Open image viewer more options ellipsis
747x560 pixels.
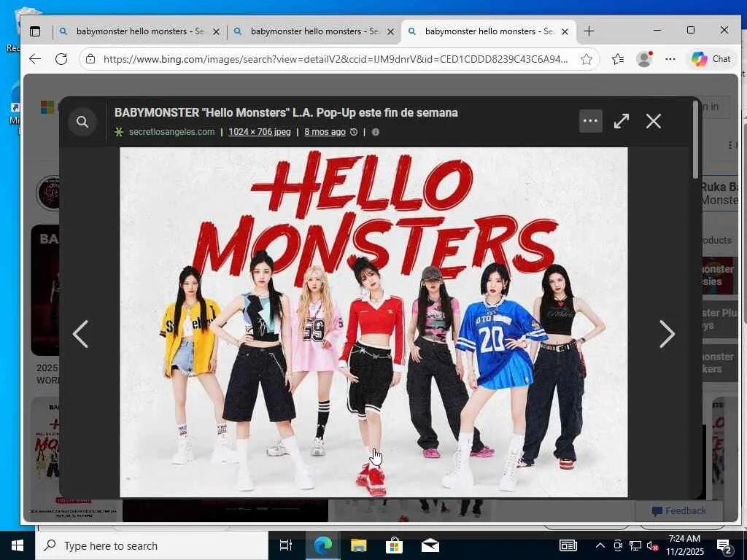coord(590,121)
